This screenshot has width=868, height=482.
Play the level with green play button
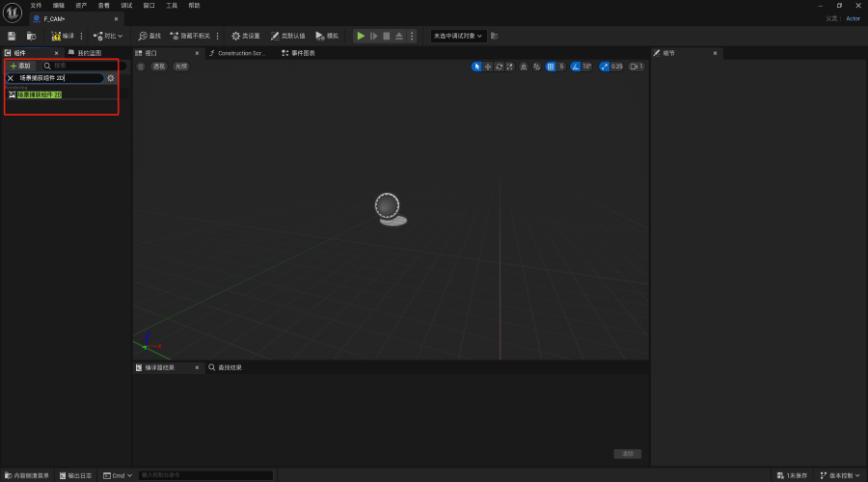(361, 36)
